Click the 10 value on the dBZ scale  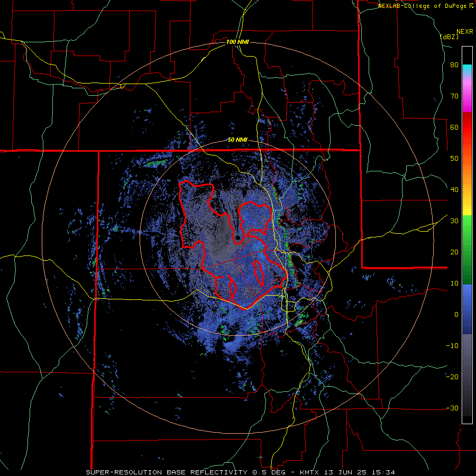[454, 283]
